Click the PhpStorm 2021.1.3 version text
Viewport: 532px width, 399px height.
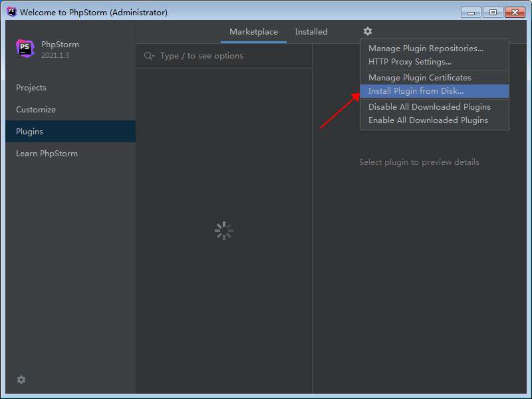click(x=55, y=55)
